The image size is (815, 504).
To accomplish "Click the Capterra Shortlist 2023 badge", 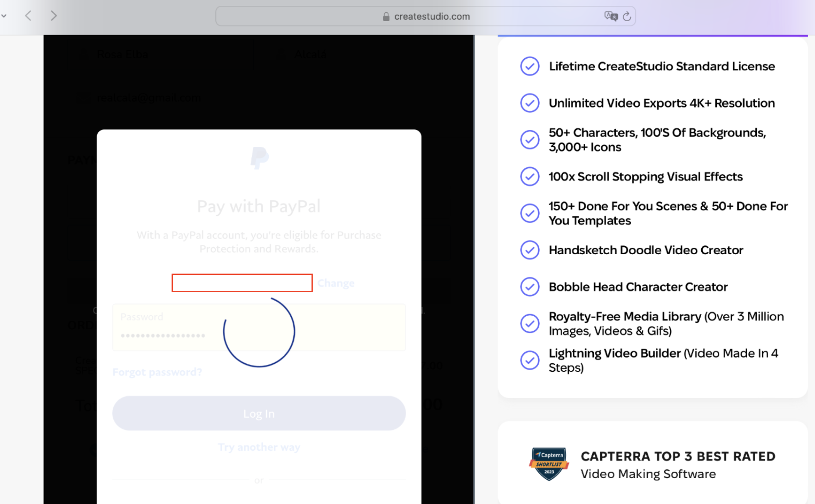I will pyautogui.click(x=549, y=464).
